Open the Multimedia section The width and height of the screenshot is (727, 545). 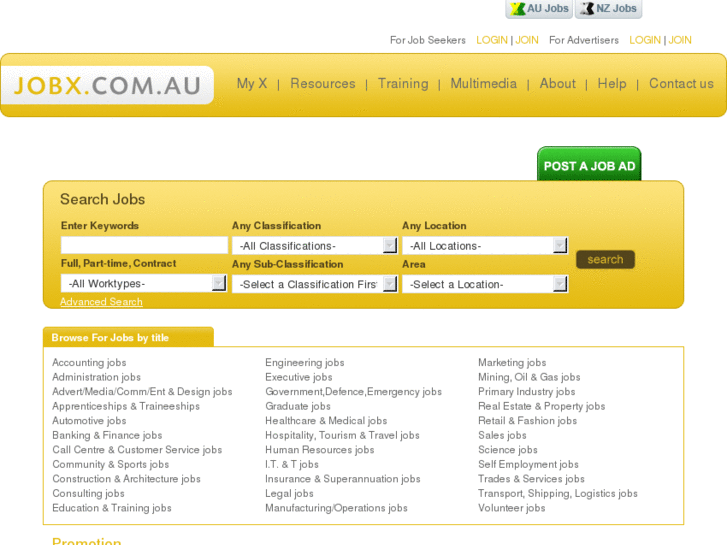[x=484, y=83]
